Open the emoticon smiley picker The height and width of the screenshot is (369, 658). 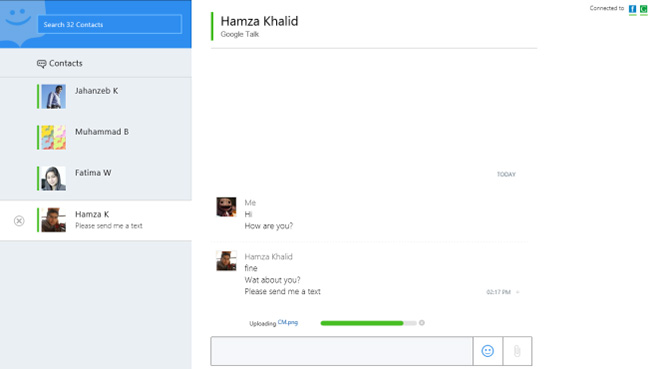[487, 351]
